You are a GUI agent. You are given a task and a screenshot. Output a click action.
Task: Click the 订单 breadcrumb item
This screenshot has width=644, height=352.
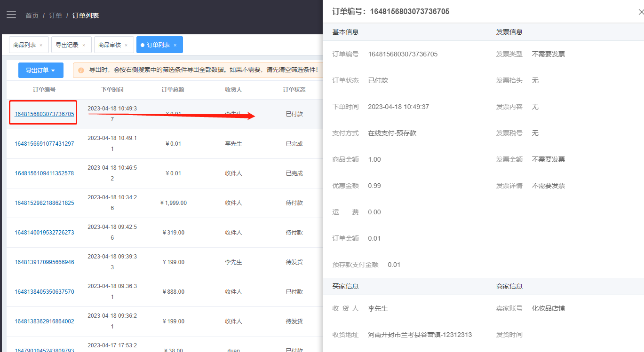56,16
